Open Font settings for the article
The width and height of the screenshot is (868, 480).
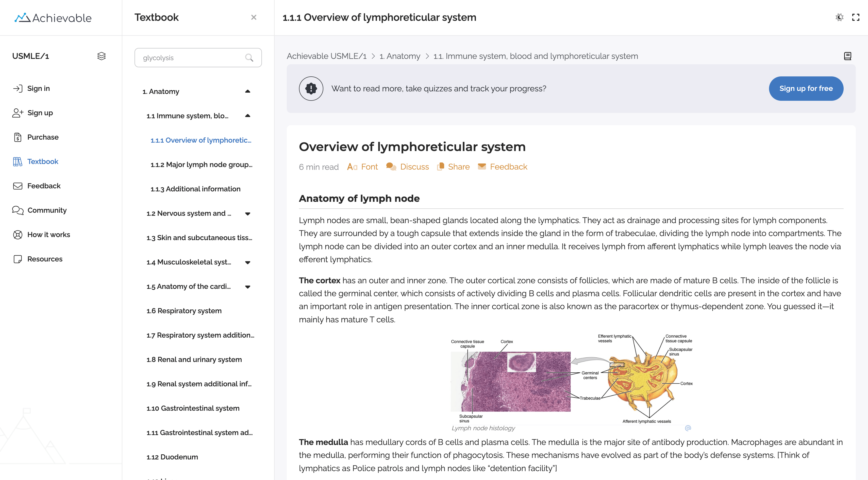(x=363, y=167)
